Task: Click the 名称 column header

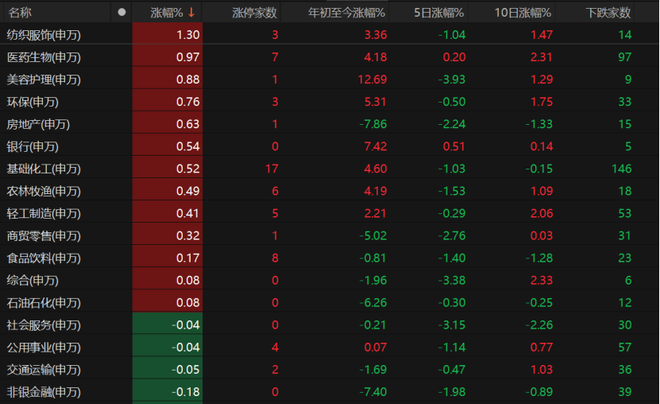Action: tap(20, 12)
